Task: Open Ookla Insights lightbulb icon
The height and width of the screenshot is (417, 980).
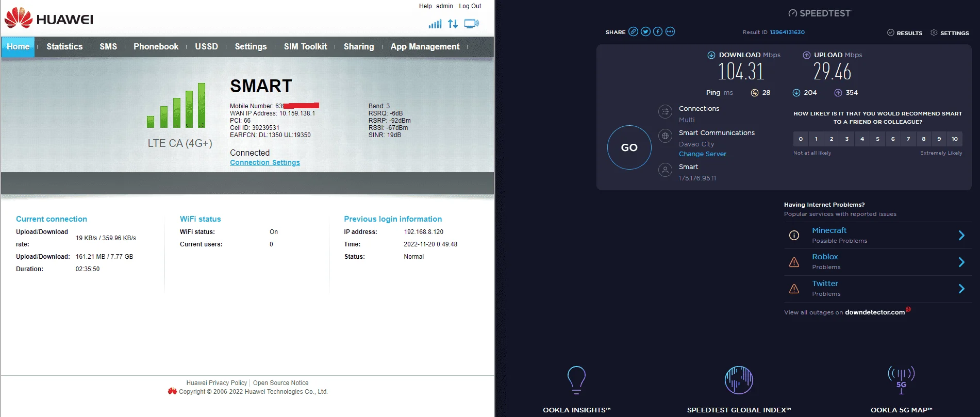Action: click(x=576, y=380)
